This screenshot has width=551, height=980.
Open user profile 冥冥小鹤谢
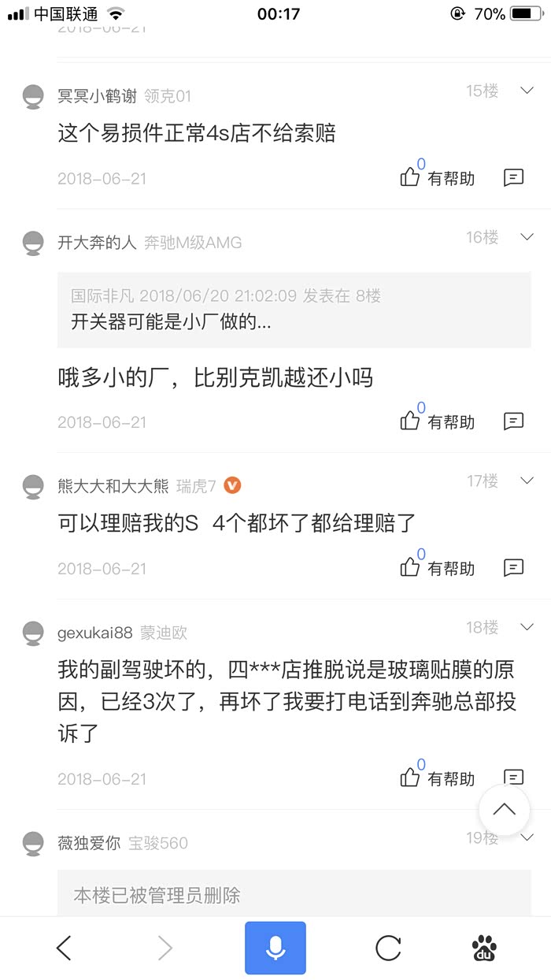click(x=97, y=96)
